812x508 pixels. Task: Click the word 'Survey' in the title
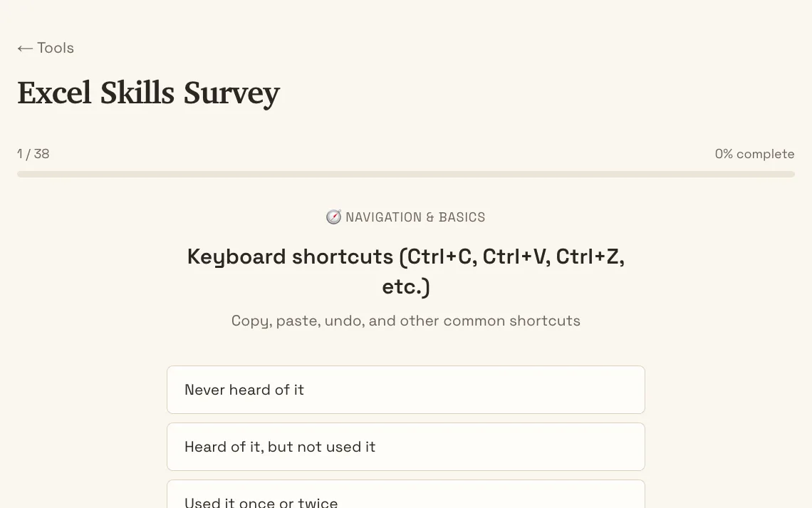tap(231, 93)
